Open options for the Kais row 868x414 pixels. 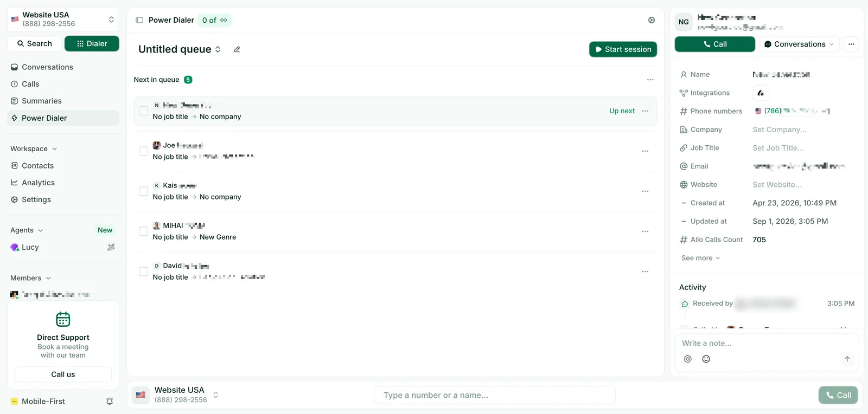pos(645,191)
